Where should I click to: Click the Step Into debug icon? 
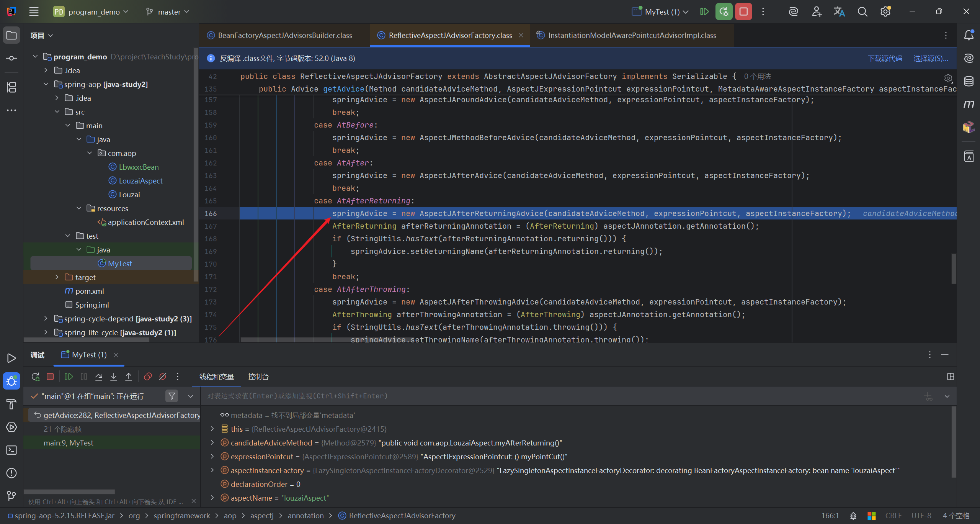[x=114, y=377]
